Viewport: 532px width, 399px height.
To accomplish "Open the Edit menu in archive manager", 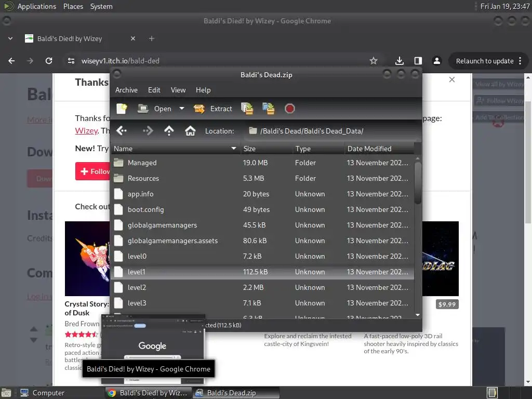I will click(154, 90).
